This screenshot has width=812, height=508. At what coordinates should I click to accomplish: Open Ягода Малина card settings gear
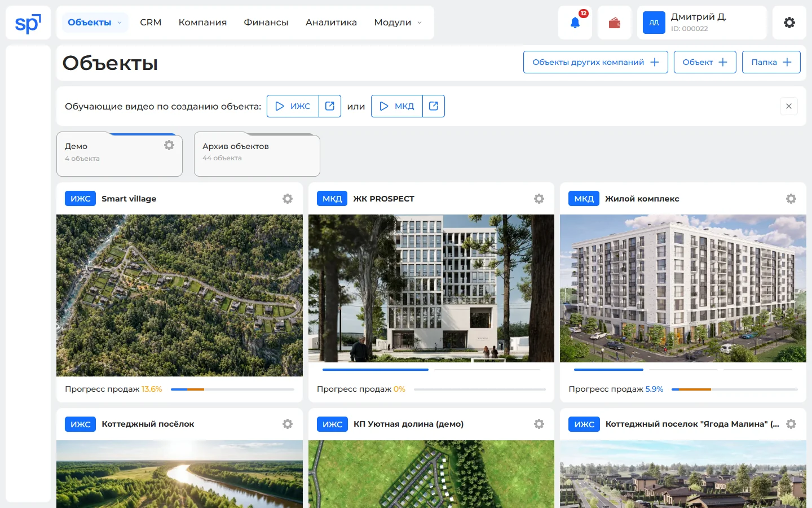(791, 424)
